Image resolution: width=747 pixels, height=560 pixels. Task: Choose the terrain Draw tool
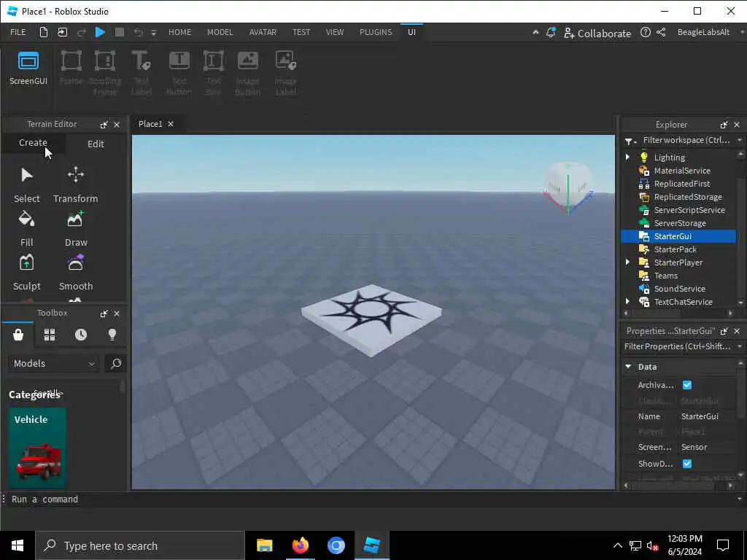click(x=76, y=229)
